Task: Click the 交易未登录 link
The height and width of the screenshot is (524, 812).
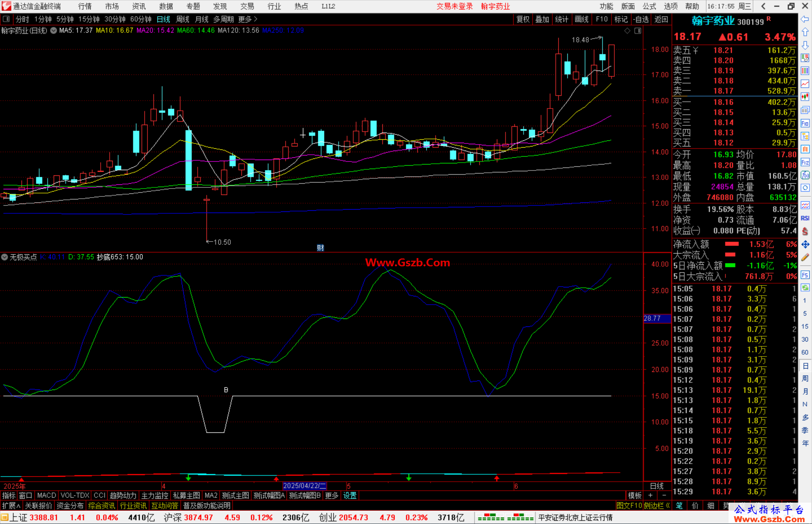Action: tap(454, 6)
